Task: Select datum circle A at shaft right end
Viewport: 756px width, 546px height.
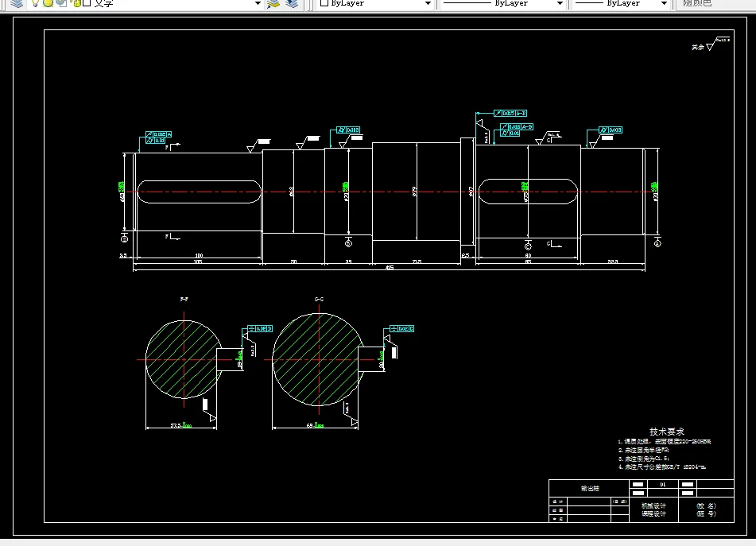Action: (657, 243)
